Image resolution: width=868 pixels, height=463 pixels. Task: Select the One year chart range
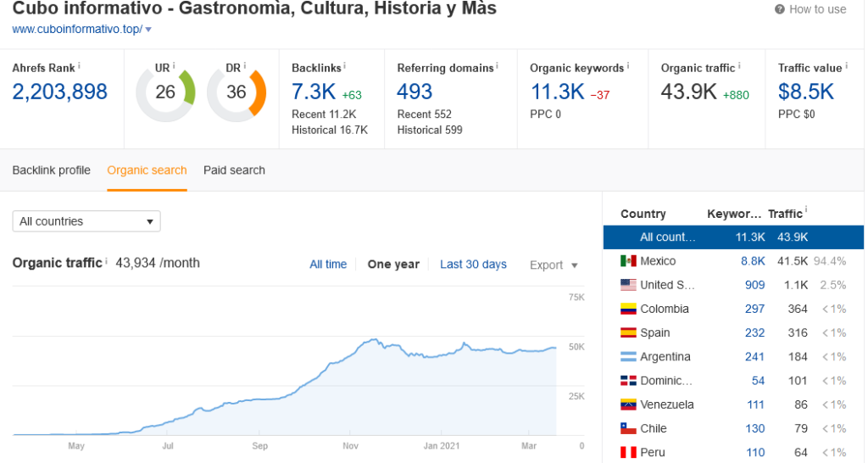point(393,265)
